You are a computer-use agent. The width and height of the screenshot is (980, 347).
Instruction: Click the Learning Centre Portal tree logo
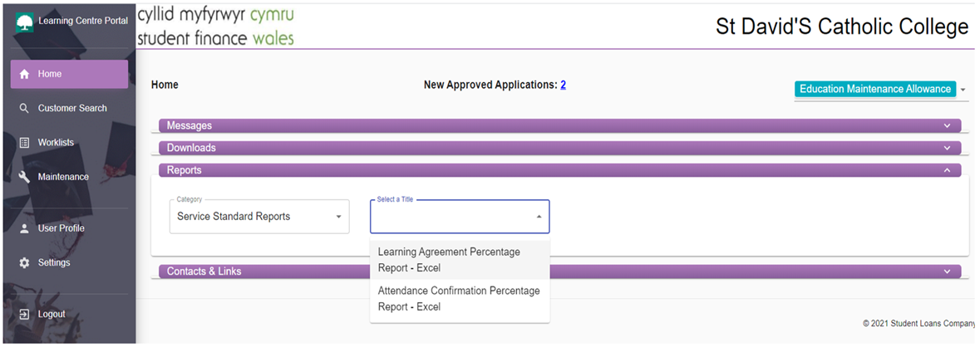click(25, 22)
